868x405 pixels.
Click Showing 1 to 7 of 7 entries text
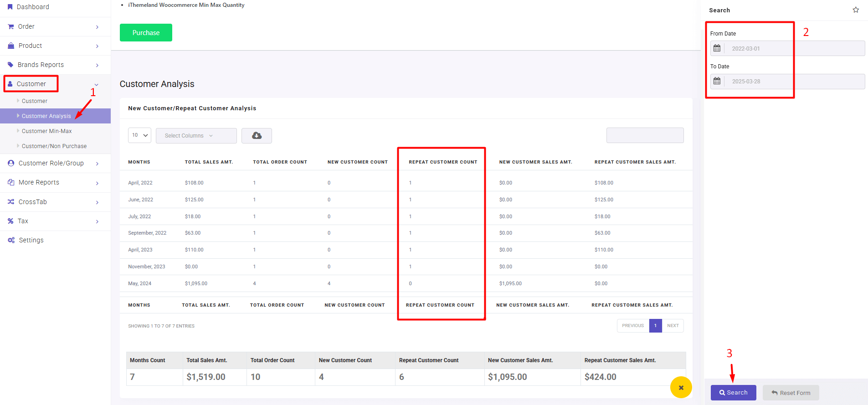click(x=161, y=326)
